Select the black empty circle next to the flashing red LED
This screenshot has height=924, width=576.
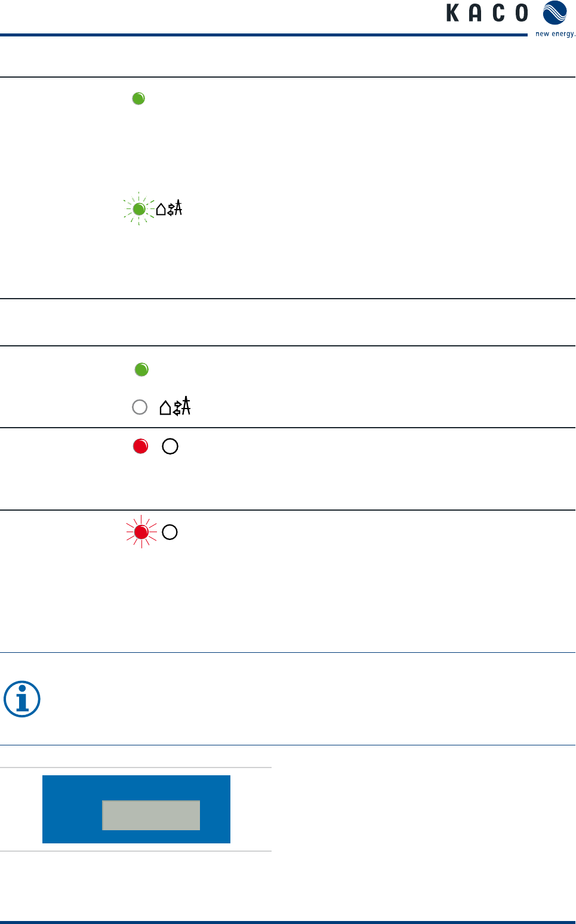pyautogui.click(x=170, y=532)
